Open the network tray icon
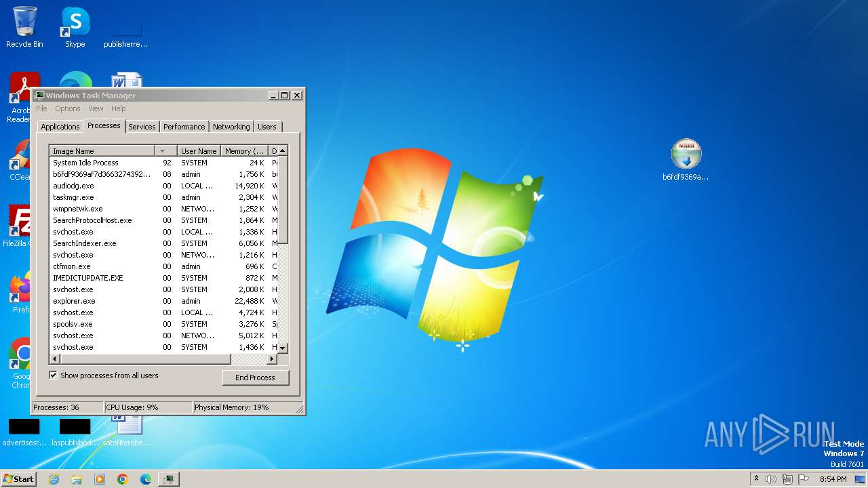Image resolution: width=868 pixels, height=488 pixels. 787,479
